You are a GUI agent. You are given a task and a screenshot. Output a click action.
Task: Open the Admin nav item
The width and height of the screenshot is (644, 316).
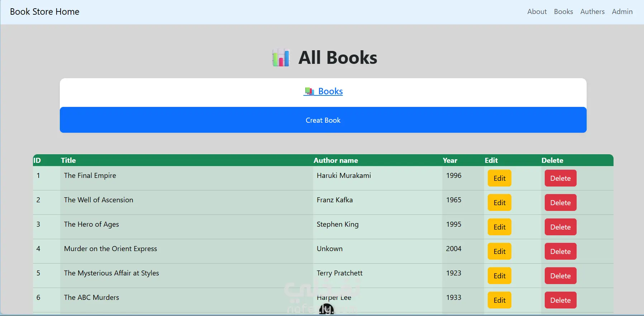click(x=622, y=11)
